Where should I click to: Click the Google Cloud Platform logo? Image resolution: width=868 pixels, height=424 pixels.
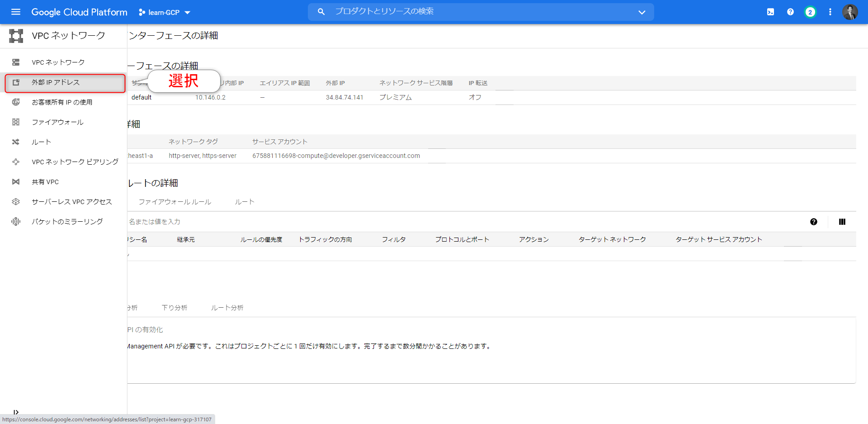tap(79, 12)
